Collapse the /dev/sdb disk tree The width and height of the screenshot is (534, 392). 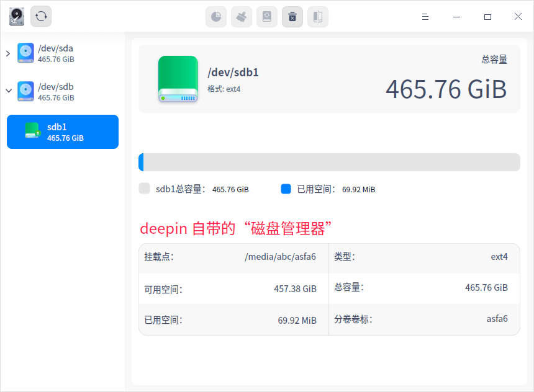(8, 91)
